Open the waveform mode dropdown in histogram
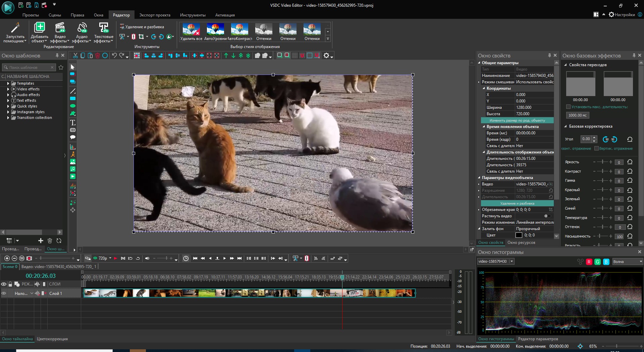 click(x=627, y=262)
